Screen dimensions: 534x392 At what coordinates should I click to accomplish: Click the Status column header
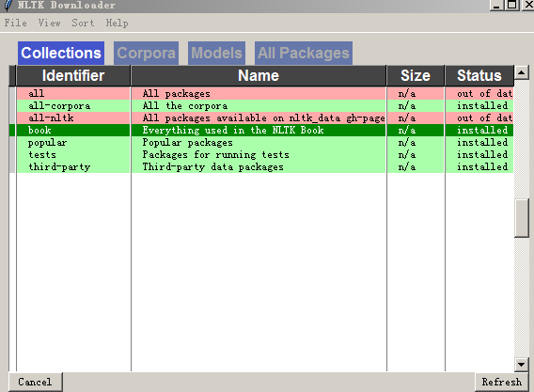pyautogui.click(x=479, y=75)
